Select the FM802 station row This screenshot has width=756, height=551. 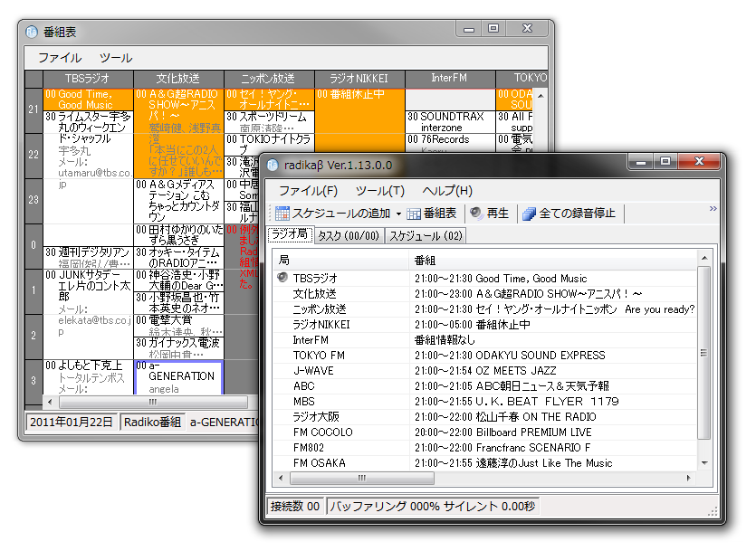pyautogui.click(x=485, y=448)
